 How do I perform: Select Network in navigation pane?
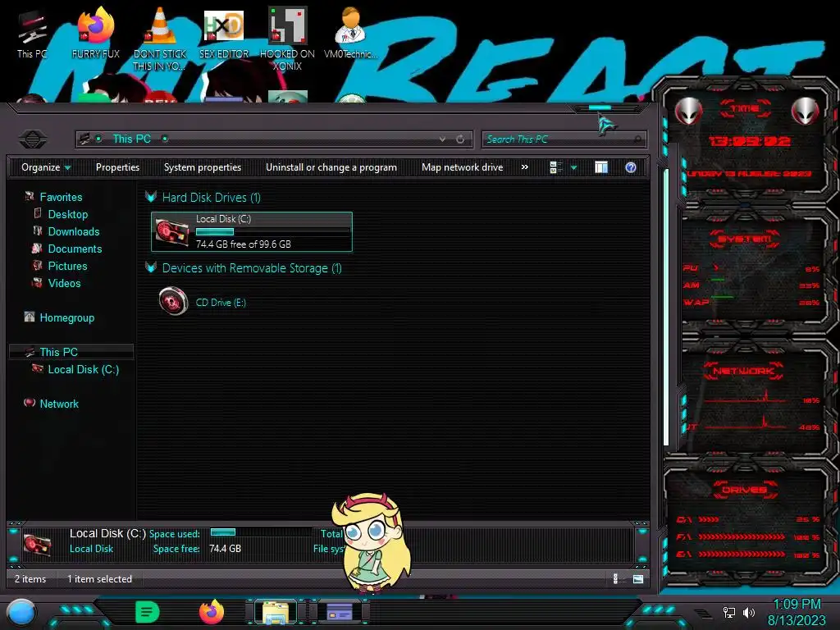pyautogui.click(x=59, y=404)
